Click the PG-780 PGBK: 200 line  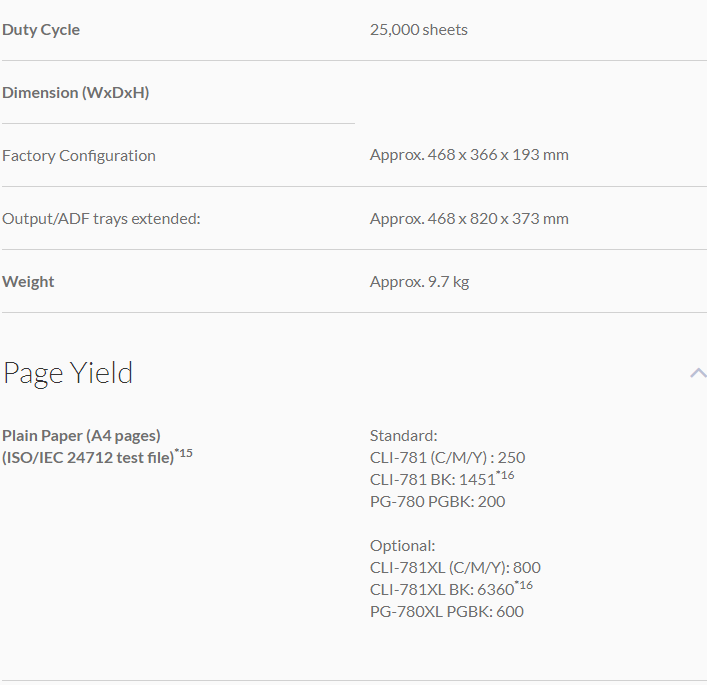click(437, 502)
